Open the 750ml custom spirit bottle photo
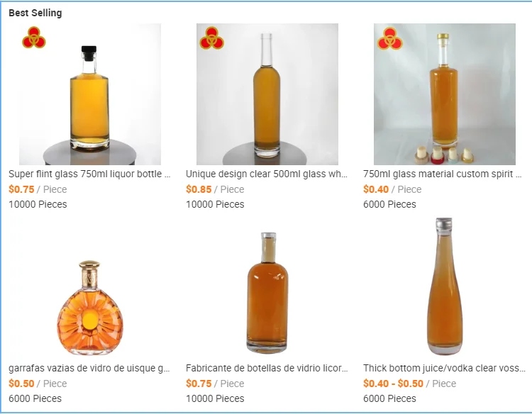This screenshot has height=414, width=532. (445, 94)
